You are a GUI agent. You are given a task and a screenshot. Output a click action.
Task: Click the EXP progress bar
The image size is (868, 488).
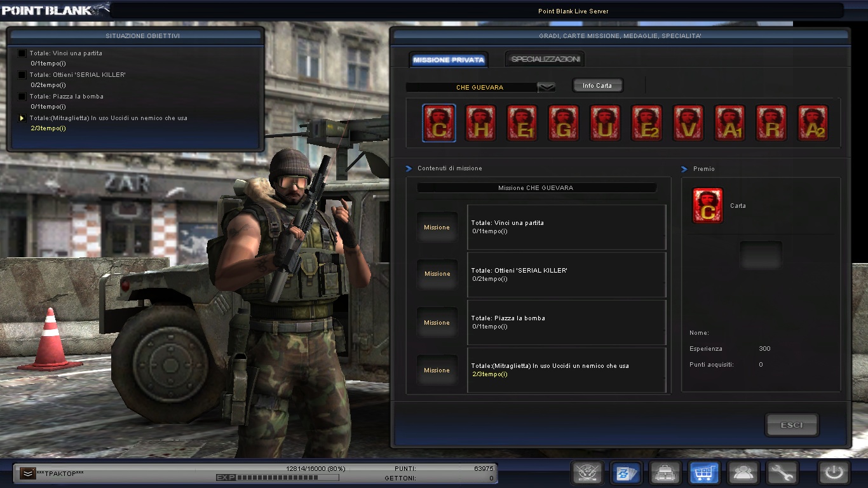coord(287,478)
